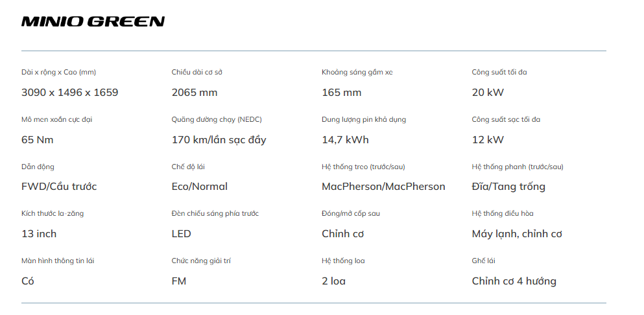Viewport: 644px width, 315px height.
Task: Click the LED headlight value
Action: (182, 234)
